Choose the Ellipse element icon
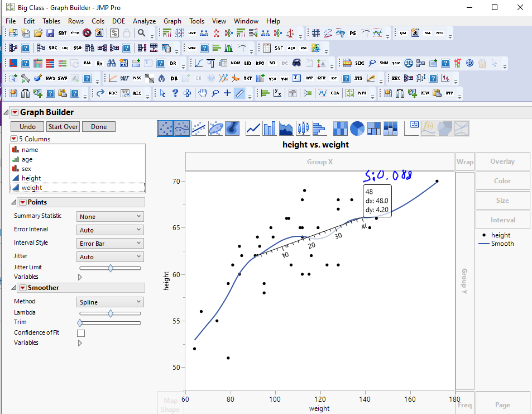 (x=216, y=129)
